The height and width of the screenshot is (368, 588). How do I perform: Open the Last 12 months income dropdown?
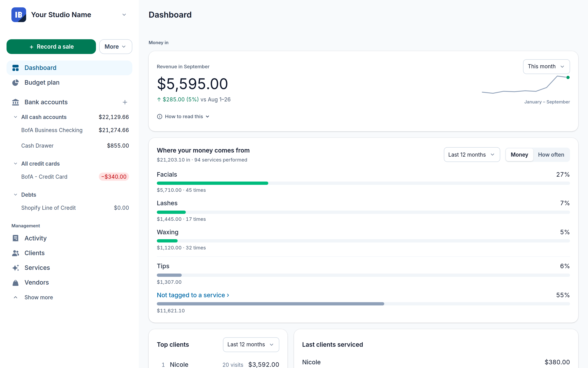point(472,155)
